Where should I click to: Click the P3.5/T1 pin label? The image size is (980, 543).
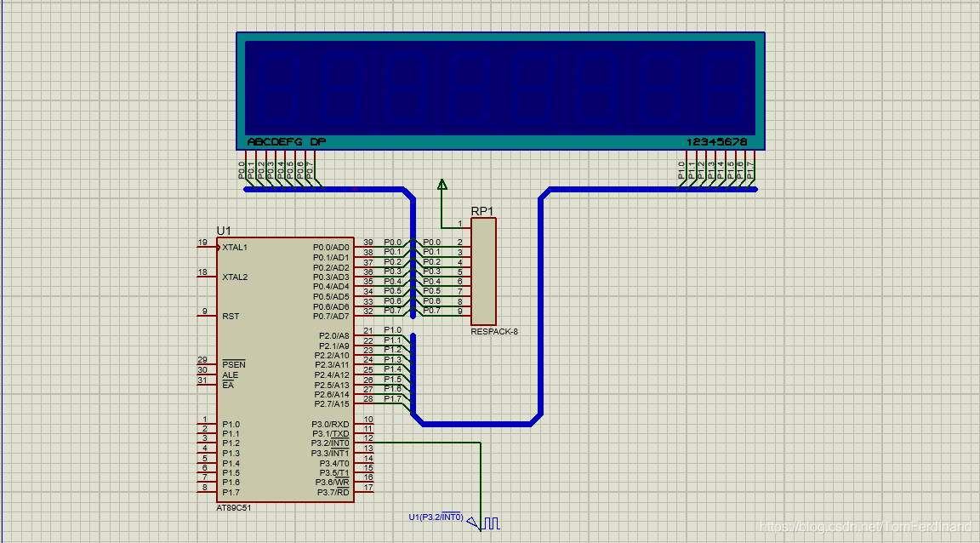point(334,473)
